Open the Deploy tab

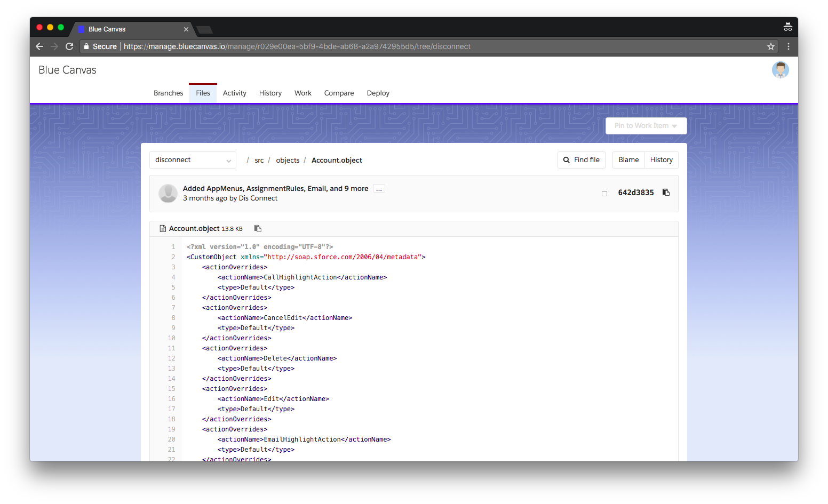pyautogui.click(x=378, y=93)
